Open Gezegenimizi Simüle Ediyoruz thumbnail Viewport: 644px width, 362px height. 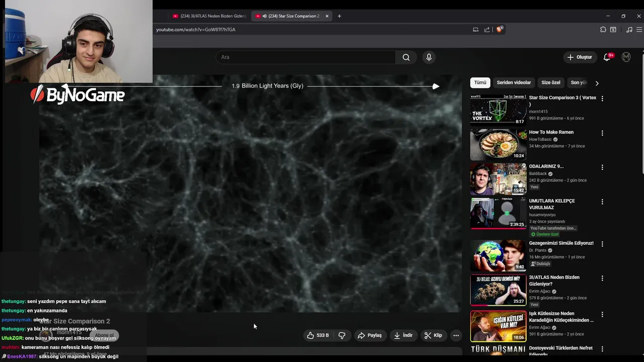pyautogui.click(x=498, y=255)
